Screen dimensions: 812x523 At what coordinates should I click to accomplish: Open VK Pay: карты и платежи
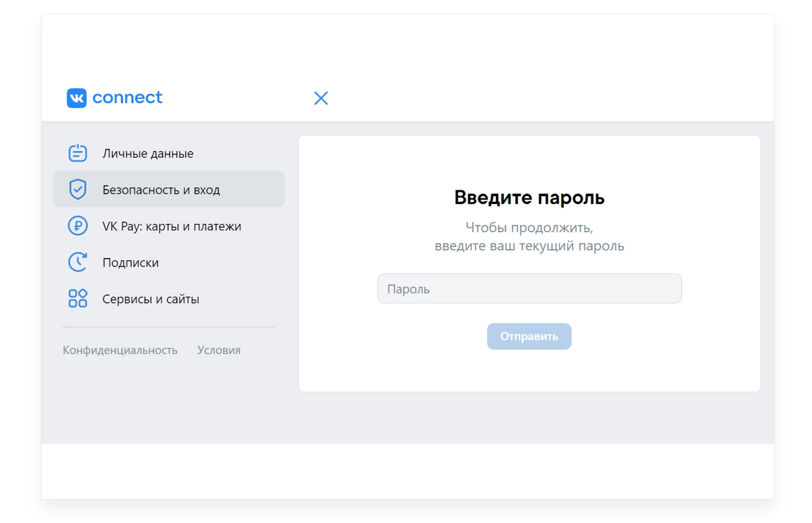click(x=169, y=226)
